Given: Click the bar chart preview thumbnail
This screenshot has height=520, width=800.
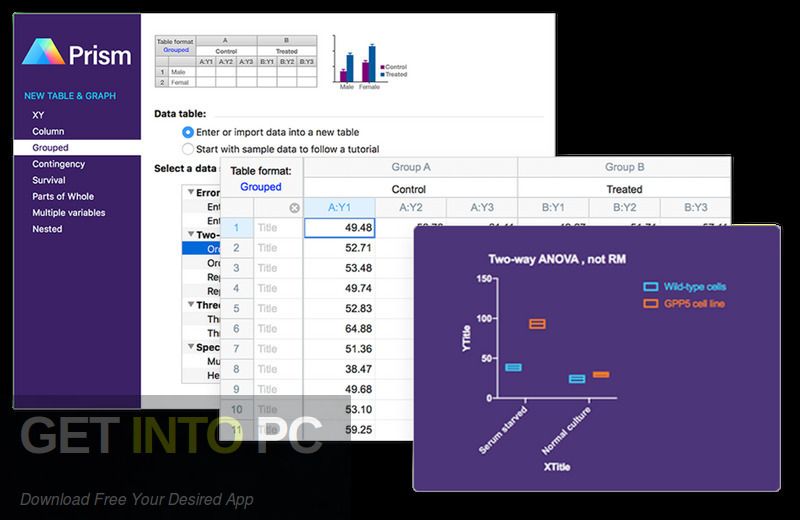Looking at the screenshot, I should click(x=369, y=62).
